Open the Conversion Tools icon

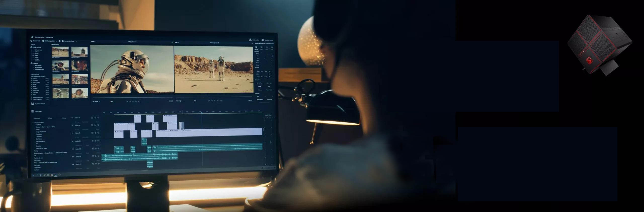click(63, 41)
